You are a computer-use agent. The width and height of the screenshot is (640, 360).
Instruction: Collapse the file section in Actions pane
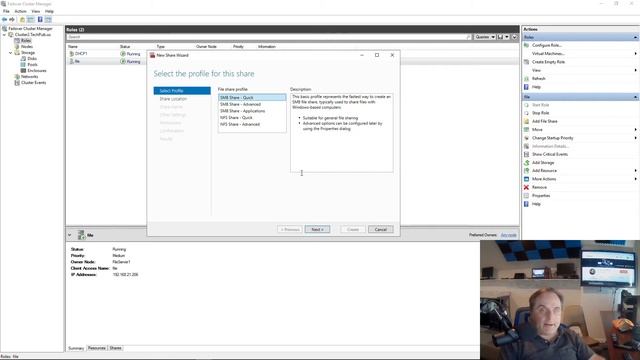[x=636, y=97]
